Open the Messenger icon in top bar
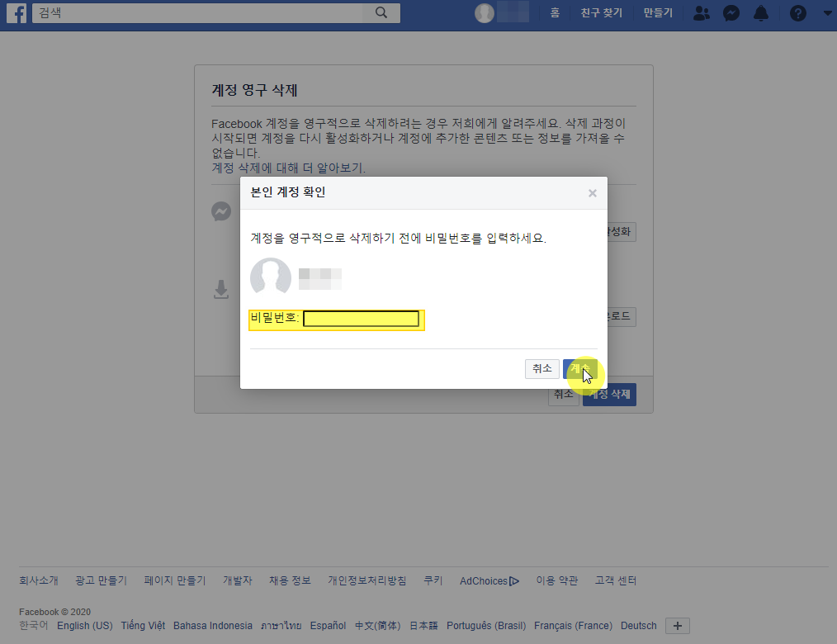Viewport: 837px width, 644px height. coord(731,13)
